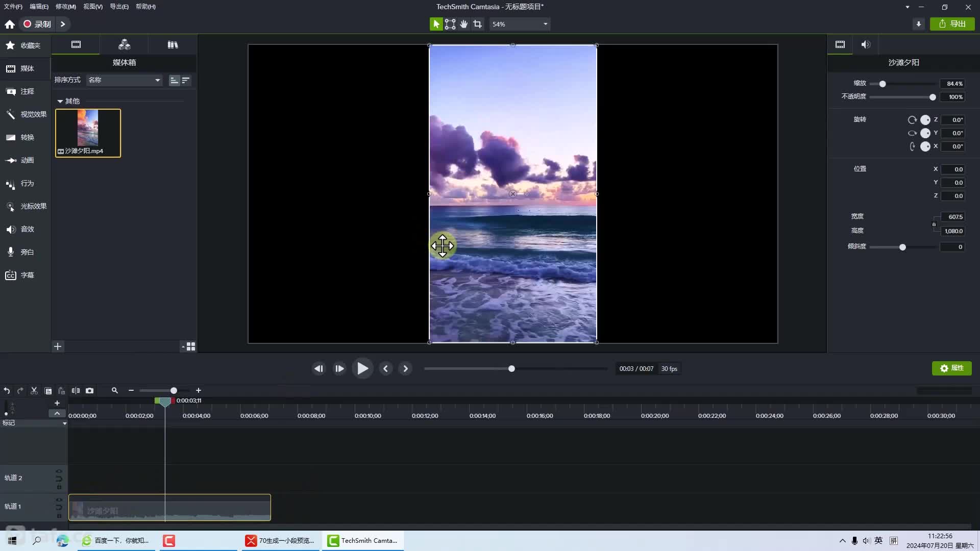The image size is (980, 551).
Task: Switch to audio properties tab
Action: click(866, 44)
